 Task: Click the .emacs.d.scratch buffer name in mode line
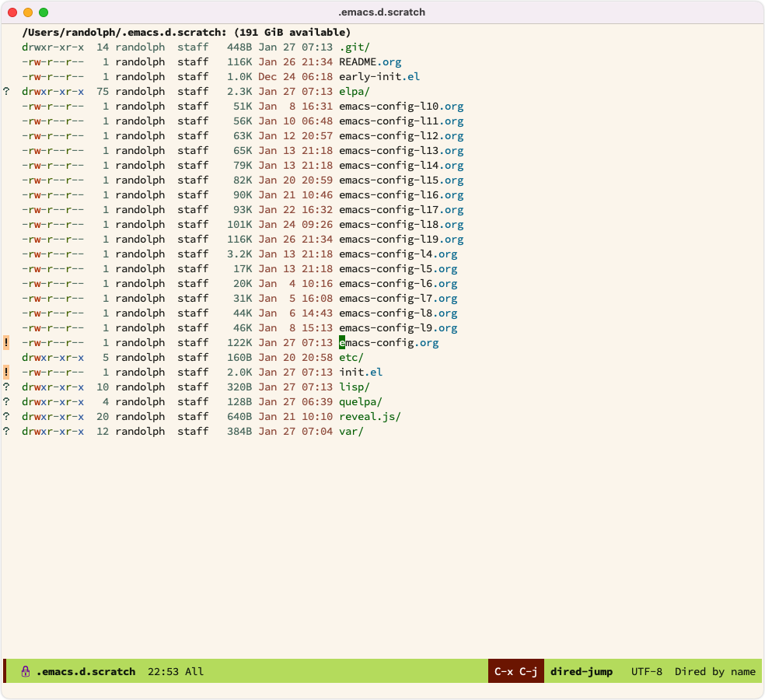point(86,672)
